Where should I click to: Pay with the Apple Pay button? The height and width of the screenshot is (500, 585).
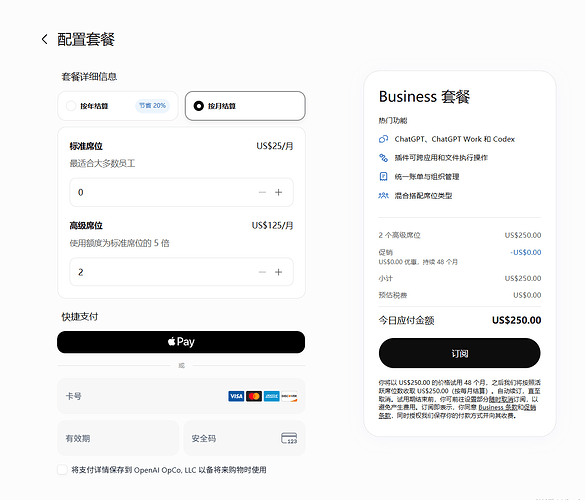click(x=181, y=342)
